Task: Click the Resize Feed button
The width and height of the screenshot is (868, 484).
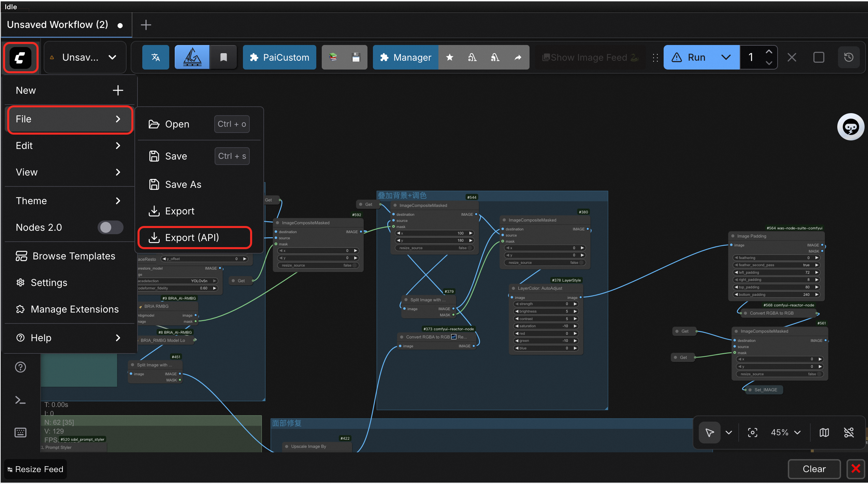Action: 35,469
